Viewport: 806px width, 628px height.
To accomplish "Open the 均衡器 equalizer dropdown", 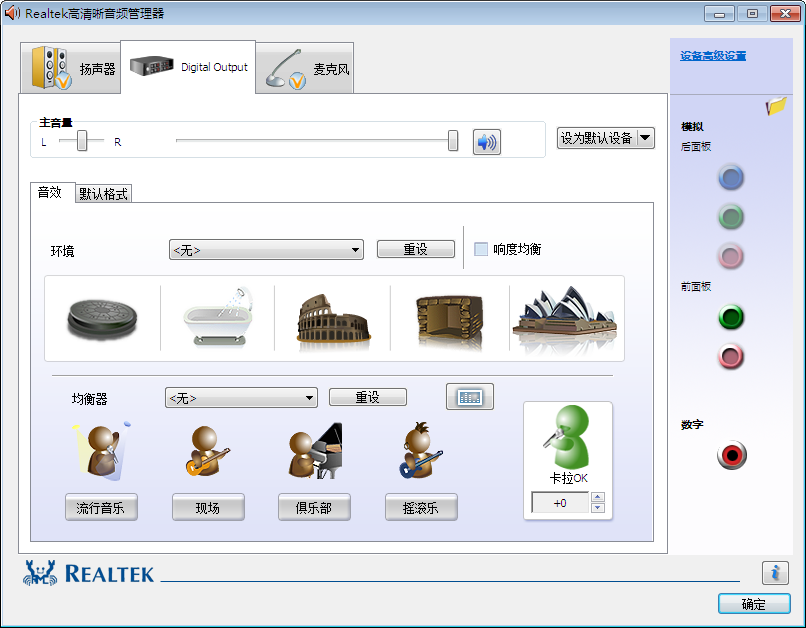I will pos(240,396).
